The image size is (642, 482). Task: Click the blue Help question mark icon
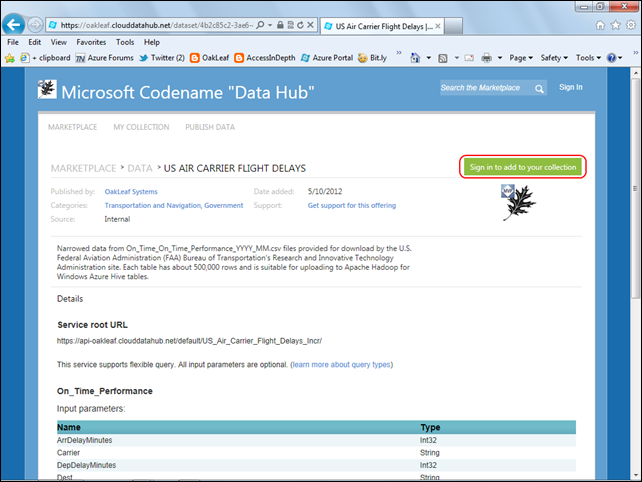point(611,58)
